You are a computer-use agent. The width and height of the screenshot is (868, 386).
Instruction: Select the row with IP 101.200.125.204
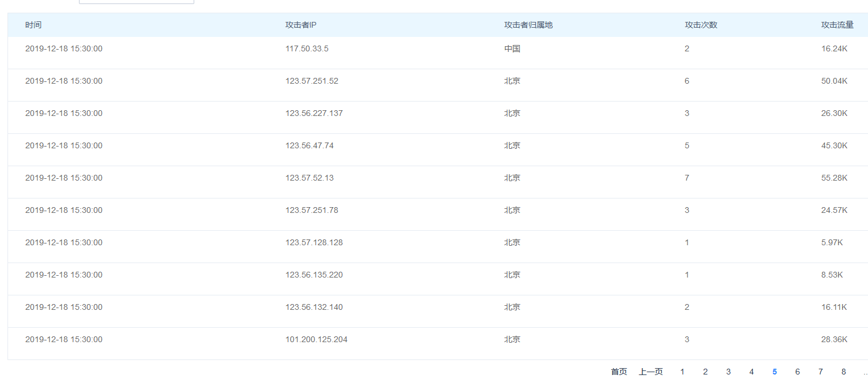(x=316, y=339)
